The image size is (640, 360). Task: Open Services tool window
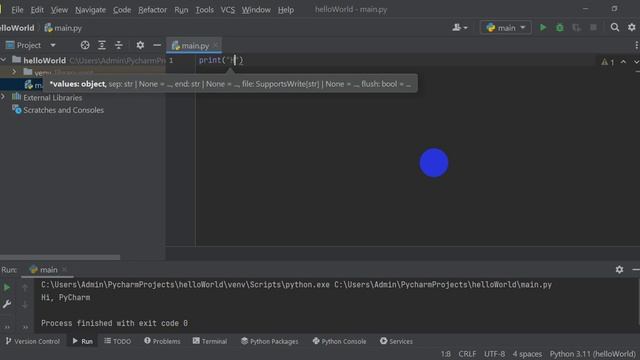(x=396, y=341)
